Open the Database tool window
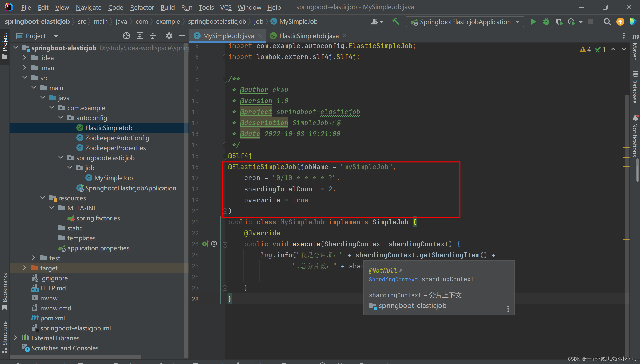This screenshot has height=364, width=640. [635, 88]
